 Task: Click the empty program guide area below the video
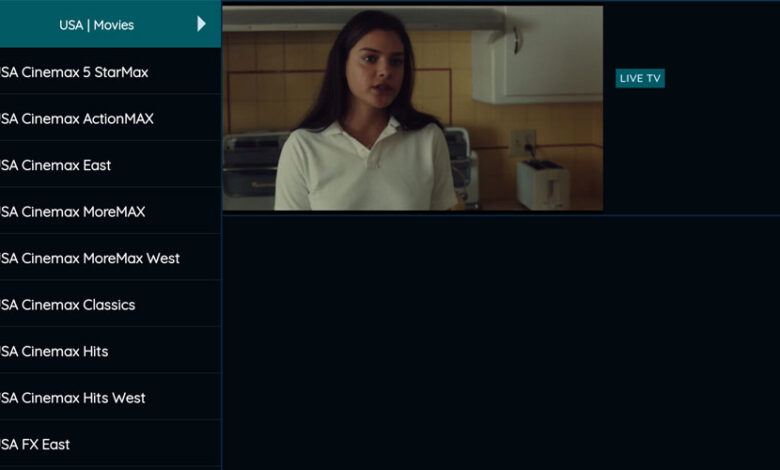pyautogui.click(x=501, y=343)
